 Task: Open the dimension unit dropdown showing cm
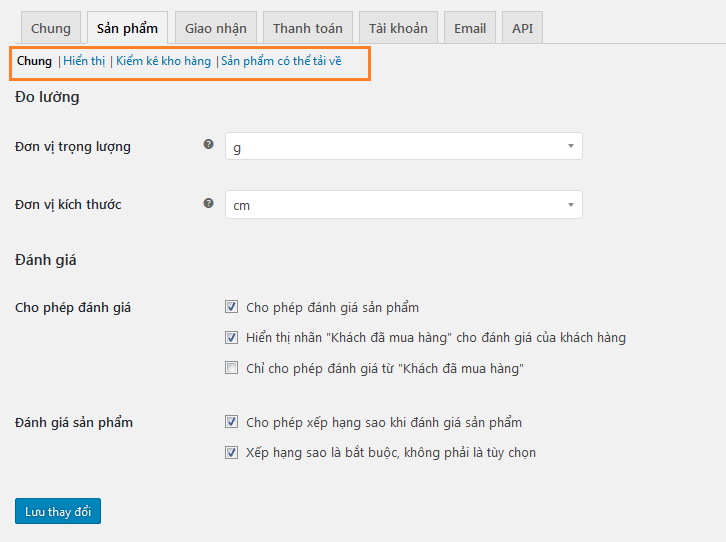[403, 205]
